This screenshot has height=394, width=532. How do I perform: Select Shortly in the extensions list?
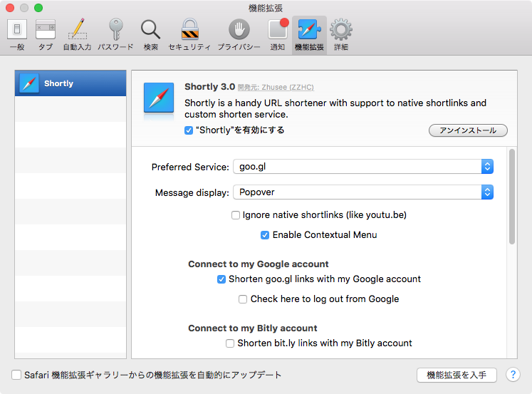(71, 83)
